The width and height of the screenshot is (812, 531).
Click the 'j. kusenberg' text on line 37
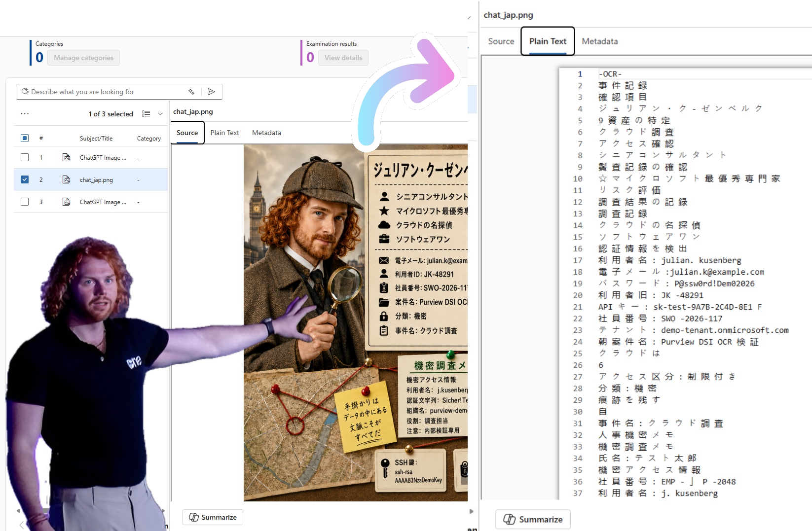[690, 494]
